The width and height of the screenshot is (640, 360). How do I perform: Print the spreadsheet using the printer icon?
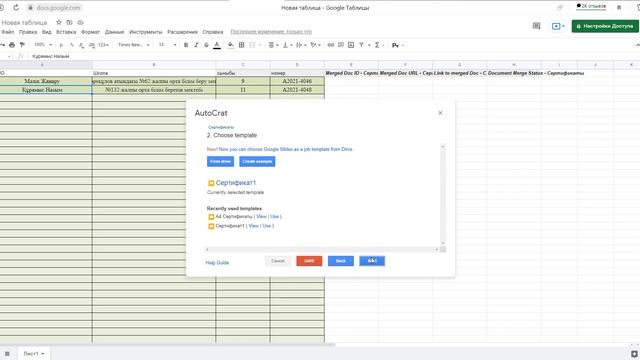[x=12, y=45]
